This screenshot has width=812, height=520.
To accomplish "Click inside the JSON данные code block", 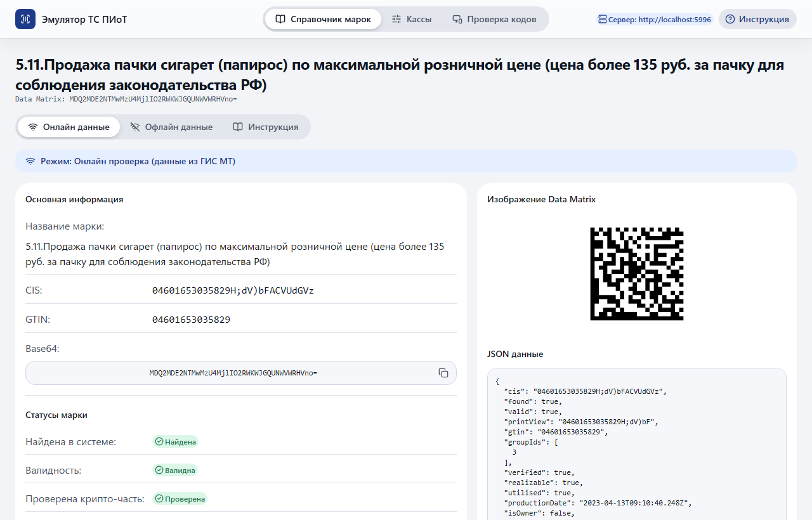I will pos(637,444).
